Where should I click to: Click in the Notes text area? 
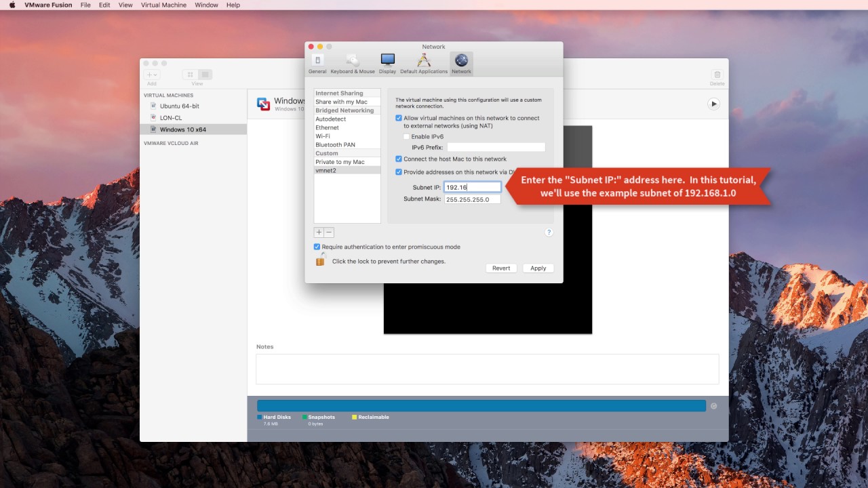[x=487, y=369]
